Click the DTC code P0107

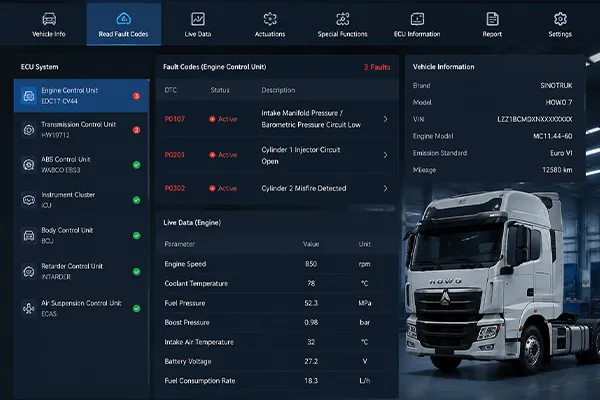[x=174, y=119]
